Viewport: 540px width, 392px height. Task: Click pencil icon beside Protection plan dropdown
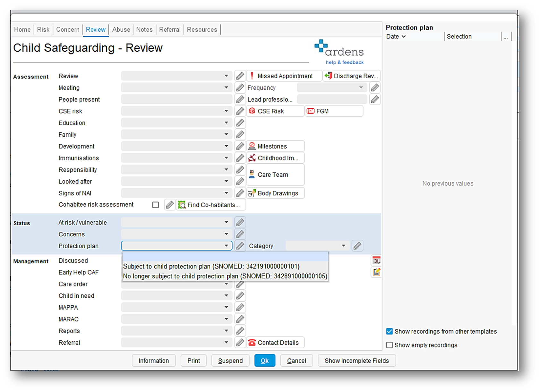click(x=240, y=246)
